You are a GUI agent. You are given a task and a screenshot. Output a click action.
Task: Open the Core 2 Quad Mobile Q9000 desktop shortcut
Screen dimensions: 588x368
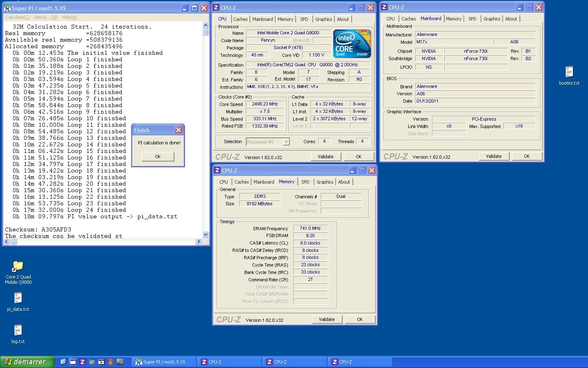[x=18, y=273]
